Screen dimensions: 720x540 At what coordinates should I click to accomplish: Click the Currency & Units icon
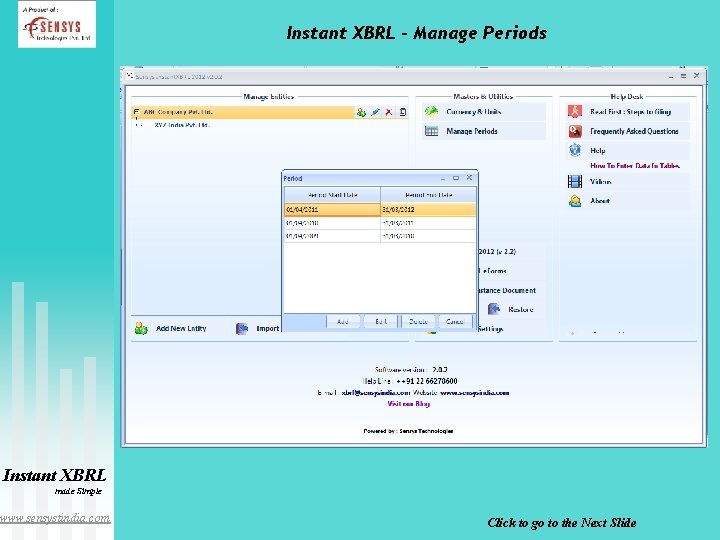click(x=431, y=112)
